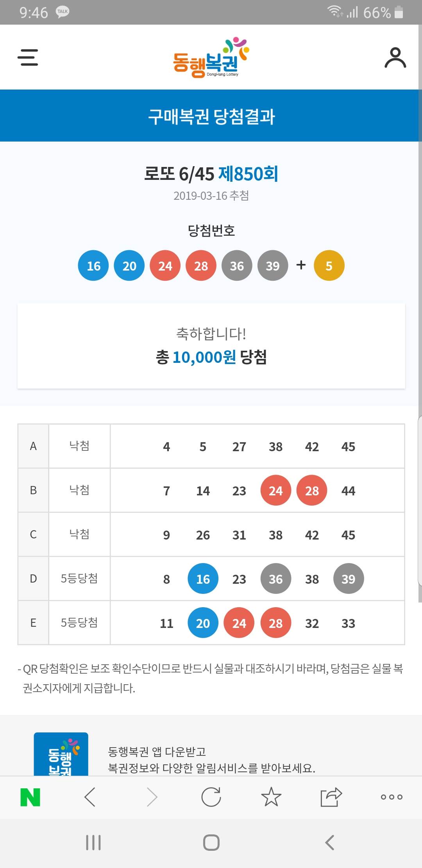
Task: Bookmark page with star icon
Action: (271, 797)
